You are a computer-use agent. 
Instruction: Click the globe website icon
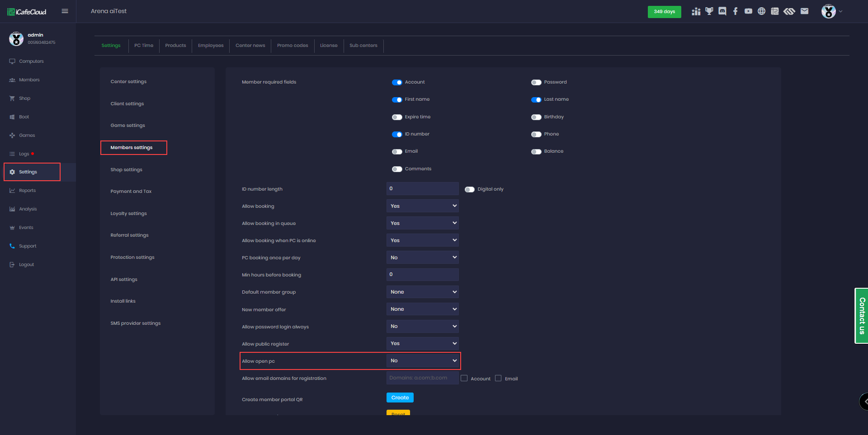761,11
